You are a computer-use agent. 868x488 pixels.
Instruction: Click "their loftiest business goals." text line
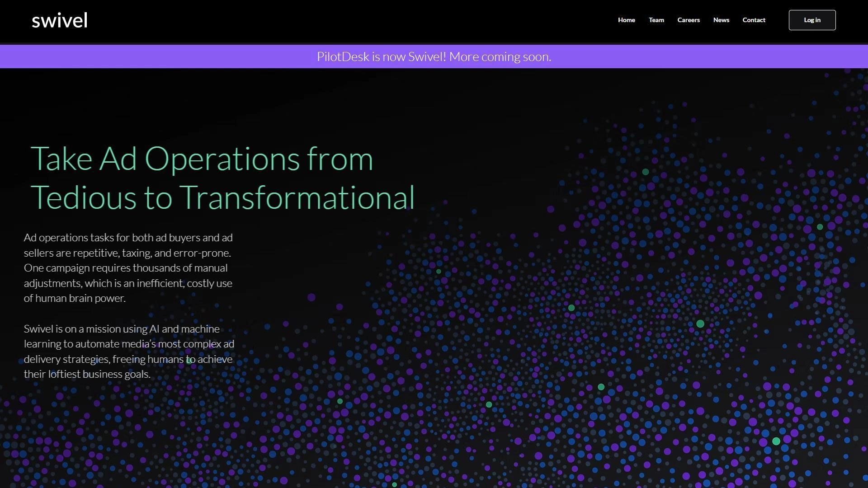tap(87, 374)
